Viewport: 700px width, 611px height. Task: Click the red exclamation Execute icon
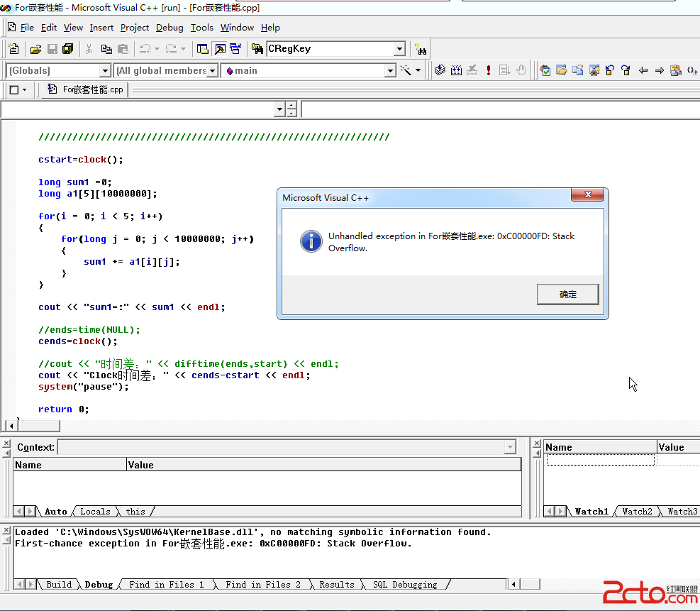pyautogui.click(x=489, y=70)
